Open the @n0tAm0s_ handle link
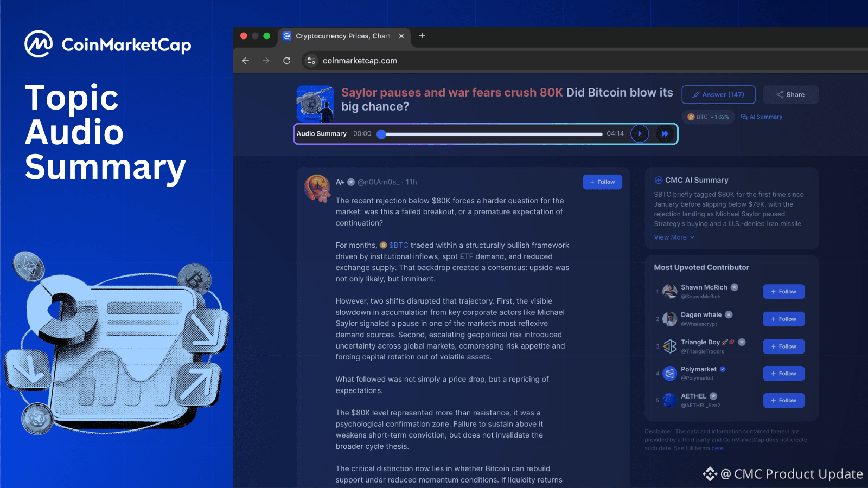This screenshot has width=868, height=488. pyautogui.click(x=378, y=182)
